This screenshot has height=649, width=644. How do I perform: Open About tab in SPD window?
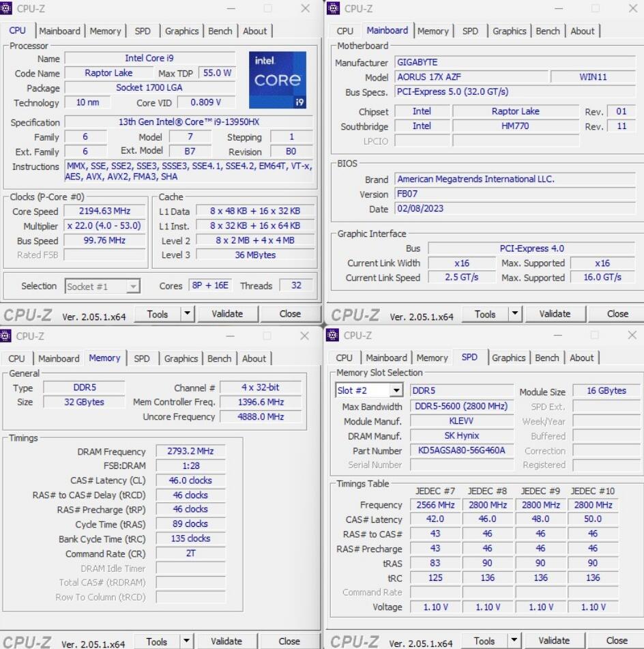[x=581, y=358]
